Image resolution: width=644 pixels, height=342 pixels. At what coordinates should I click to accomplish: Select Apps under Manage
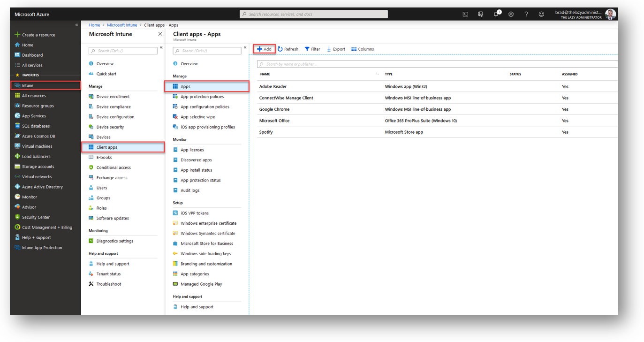click(x=207, y=86)
